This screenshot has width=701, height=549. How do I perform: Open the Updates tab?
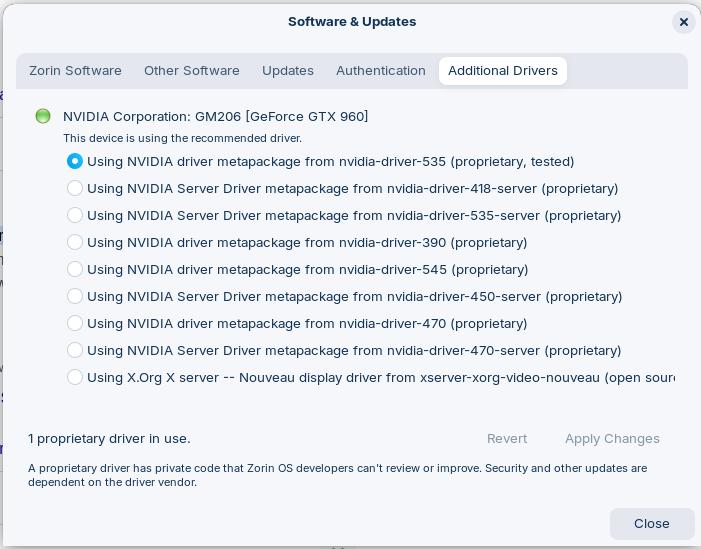[x=288, y=71]
